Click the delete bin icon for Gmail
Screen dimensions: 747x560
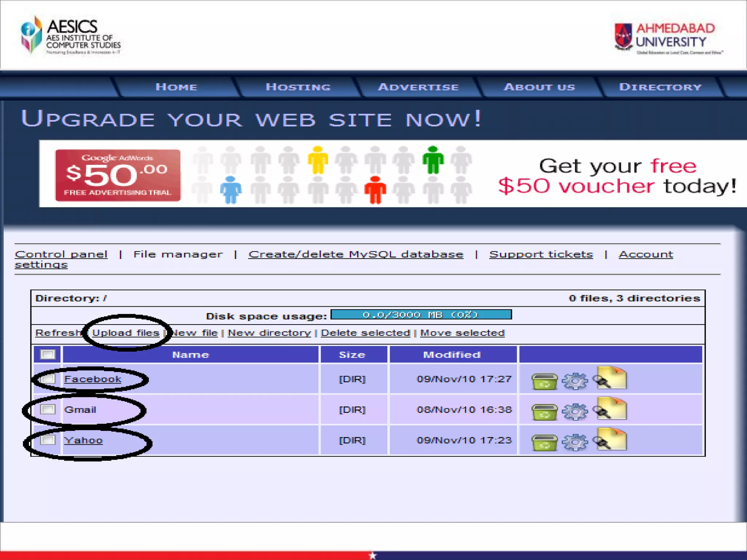tap(544, 412)
